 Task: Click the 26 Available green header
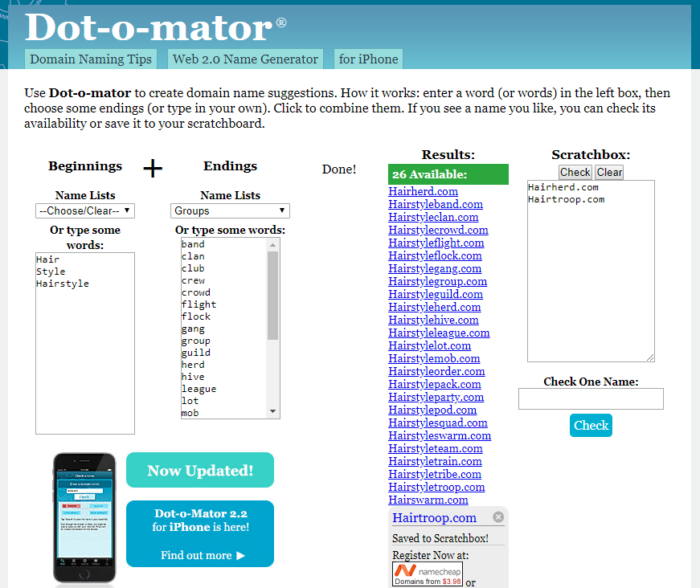tap(448, 174)
